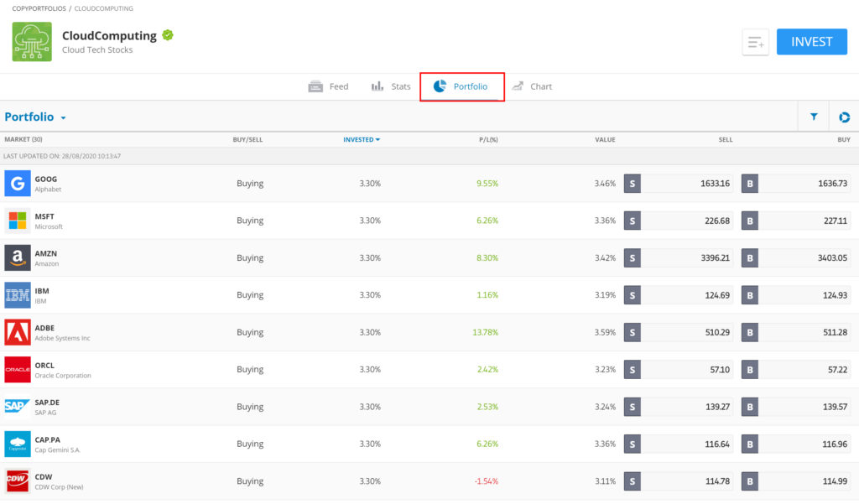
Task: Open the portfolio filter funnel icon
Action: tap(814, 117)
